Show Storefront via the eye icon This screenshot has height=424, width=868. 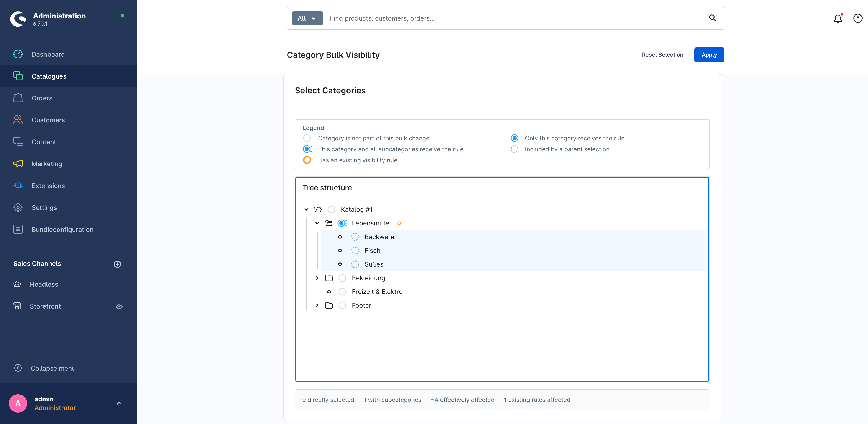(119, 307)
